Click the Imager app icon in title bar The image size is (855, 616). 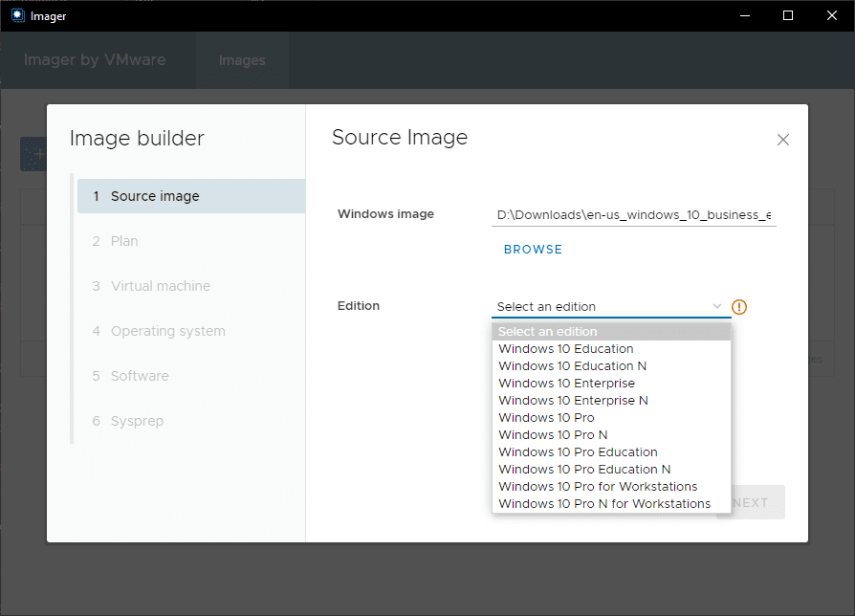coord(17,15)
